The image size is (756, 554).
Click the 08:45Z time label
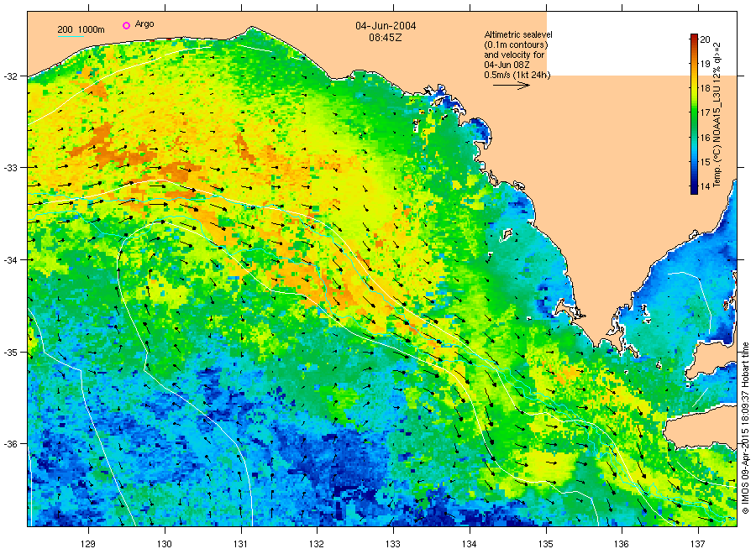[x=386, y=38]
